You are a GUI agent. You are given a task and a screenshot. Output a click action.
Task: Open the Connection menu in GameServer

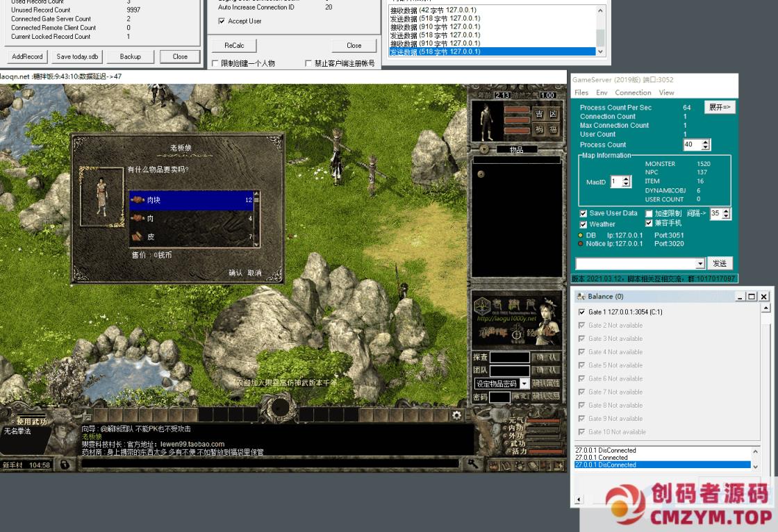coord(633,92)
